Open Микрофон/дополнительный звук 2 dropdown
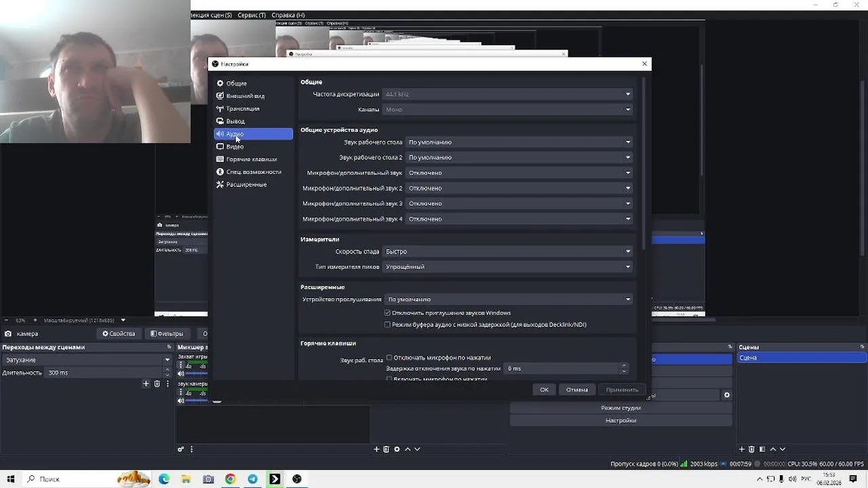Image resolution: width=868 pixels, height=488 pixels. pyautogui.click(x=519, y=188)
